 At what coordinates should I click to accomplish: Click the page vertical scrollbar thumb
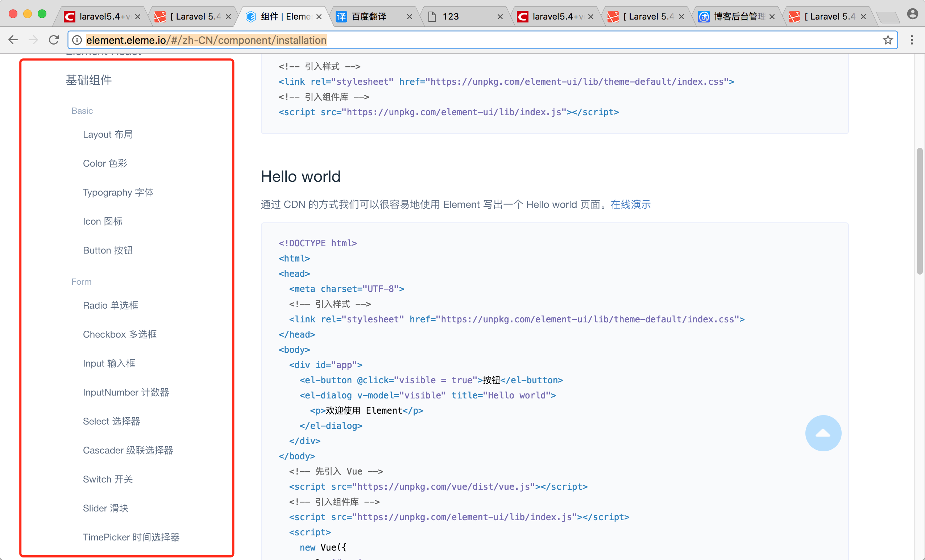[x=919, y=211]
